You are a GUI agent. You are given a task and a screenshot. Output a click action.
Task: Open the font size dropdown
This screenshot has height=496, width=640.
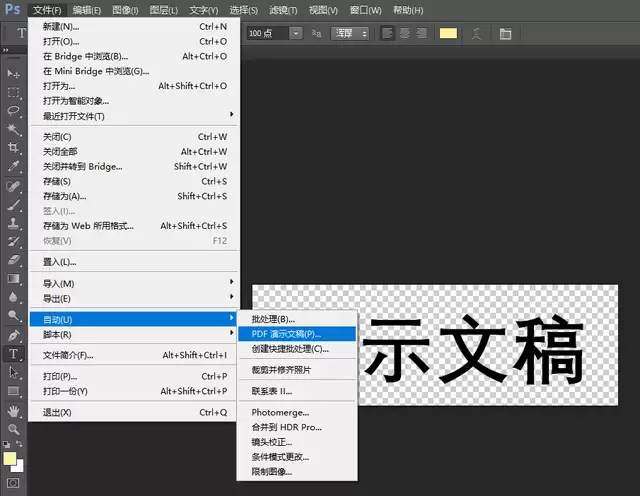[x=297, y=33]
